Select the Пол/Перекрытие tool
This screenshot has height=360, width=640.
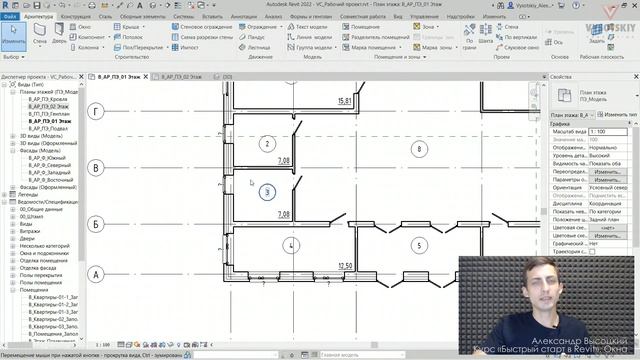(x=139, y=47)
